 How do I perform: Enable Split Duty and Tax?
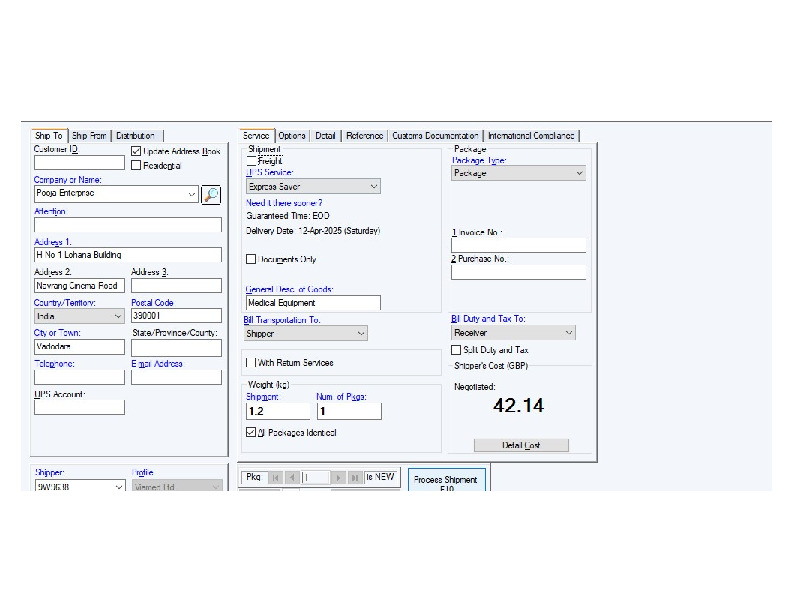457,350
